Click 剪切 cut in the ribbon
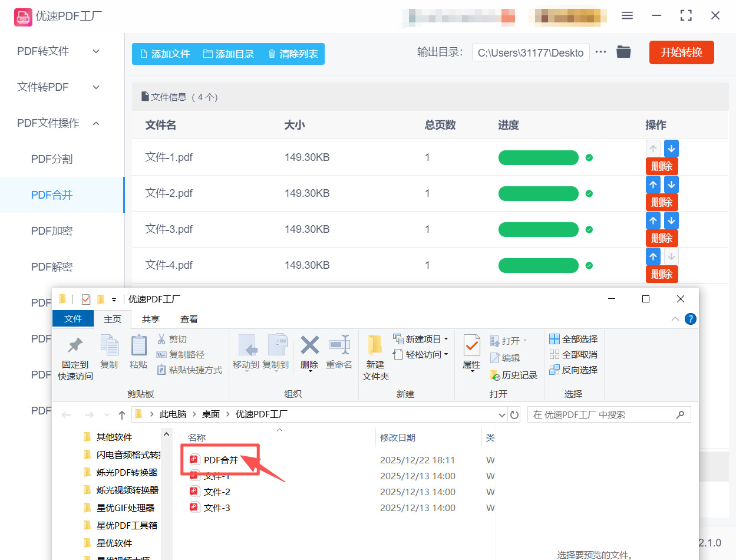 (172, 339)
